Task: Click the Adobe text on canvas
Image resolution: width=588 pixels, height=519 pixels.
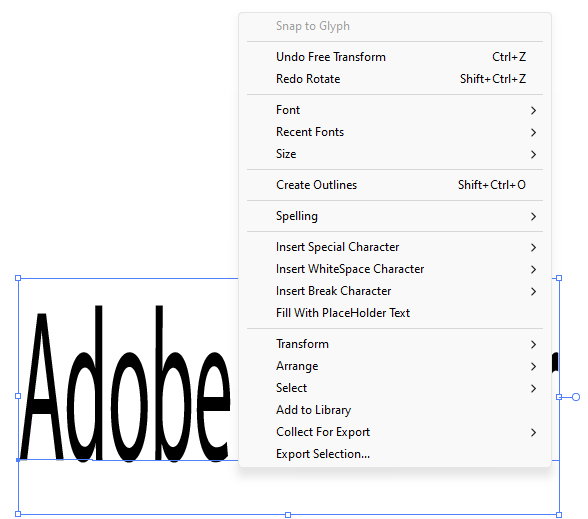Action: [125, 384]
